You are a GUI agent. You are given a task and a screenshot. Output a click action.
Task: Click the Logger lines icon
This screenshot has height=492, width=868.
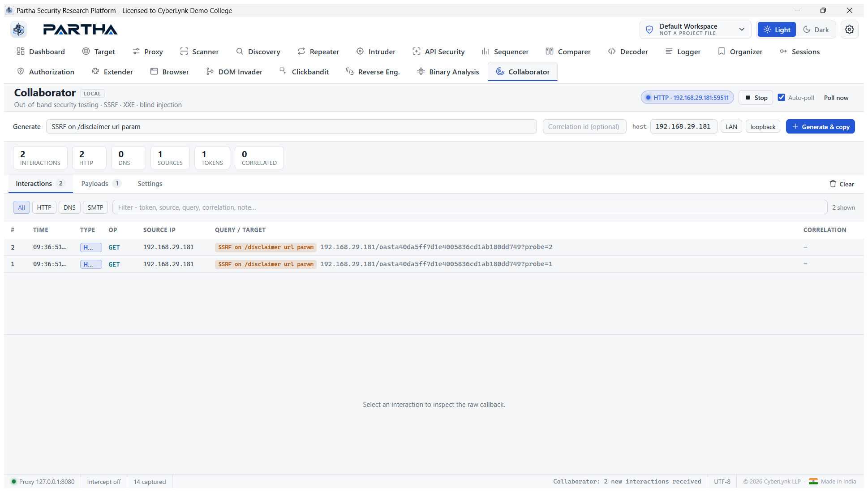[x=669, y=52]
